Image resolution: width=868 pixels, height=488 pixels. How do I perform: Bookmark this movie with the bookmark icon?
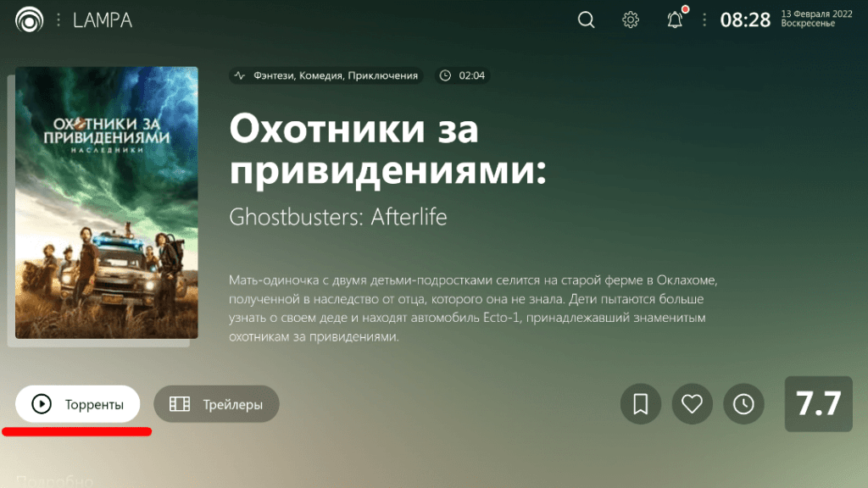click(x=641, y=404)
